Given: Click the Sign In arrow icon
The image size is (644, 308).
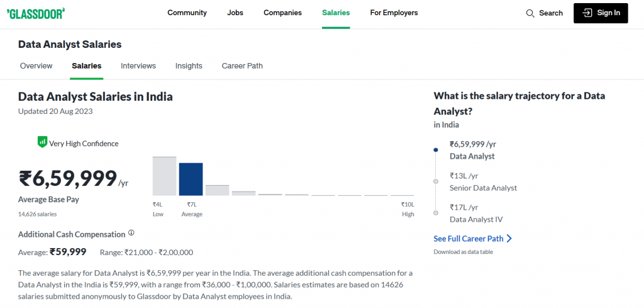Looking at the screenshot, I should click(587, 13).
